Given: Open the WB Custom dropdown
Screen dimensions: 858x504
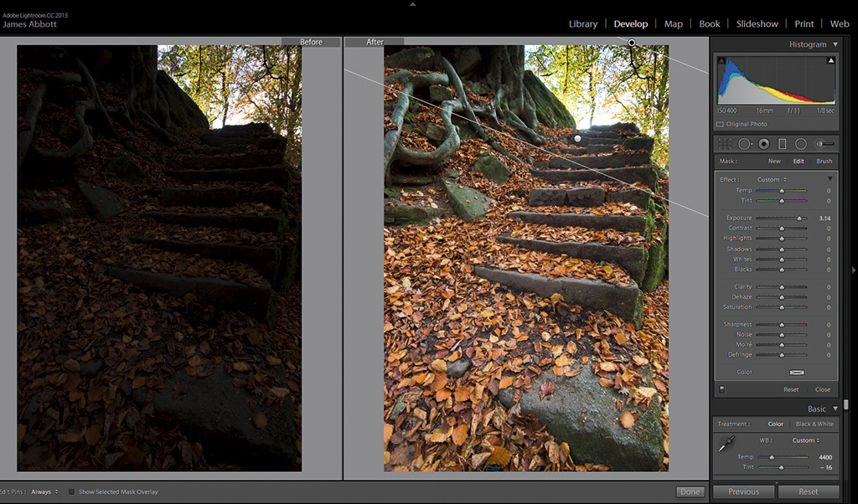Looking at the screenshot, I should [x=804, y=440].
